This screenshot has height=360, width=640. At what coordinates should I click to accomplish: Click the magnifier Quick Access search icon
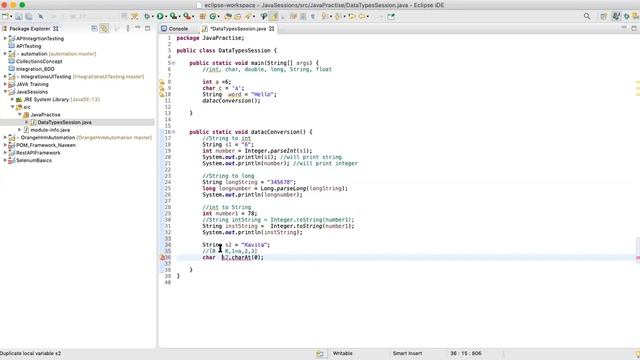[587, 16]
